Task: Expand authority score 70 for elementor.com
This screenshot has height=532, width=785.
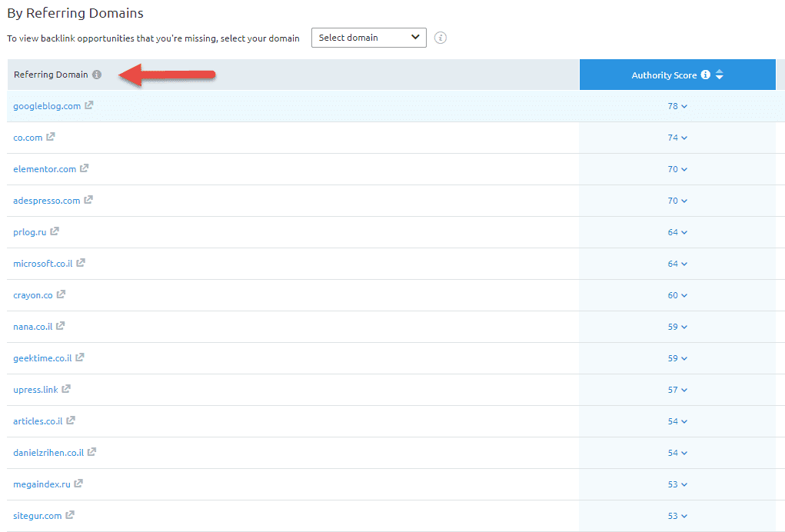Action: coord(677,169)
